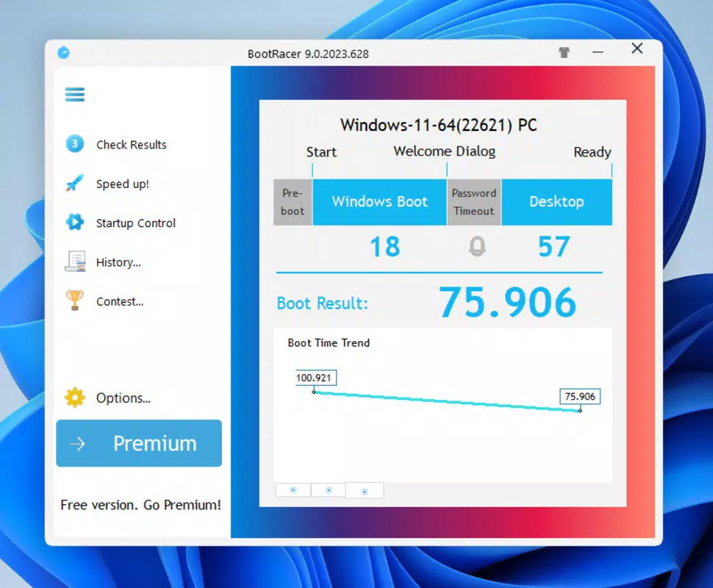Click the Pre-boot stage block
The image size is (713, 588).
click(x=293, y=202)
